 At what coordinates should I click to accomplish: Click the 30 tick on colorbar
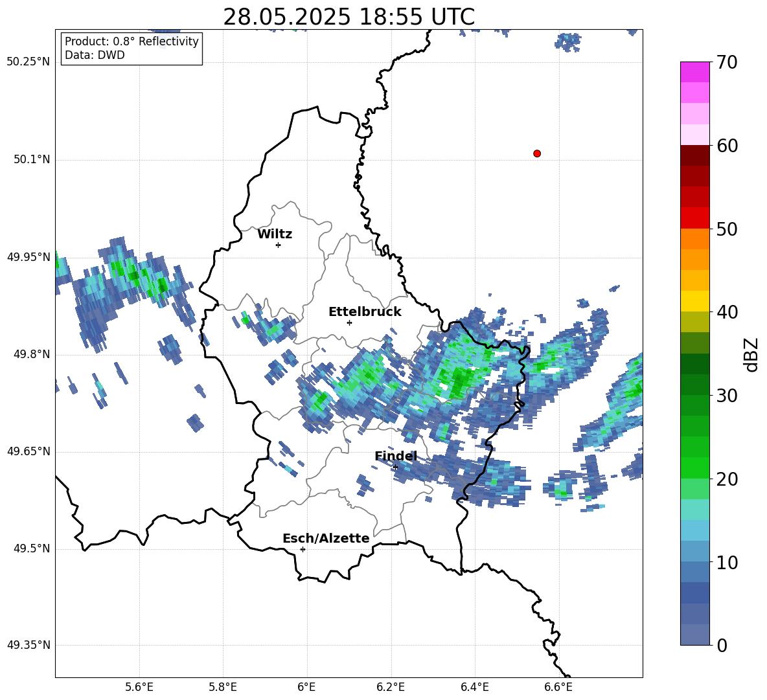point(727,396)
